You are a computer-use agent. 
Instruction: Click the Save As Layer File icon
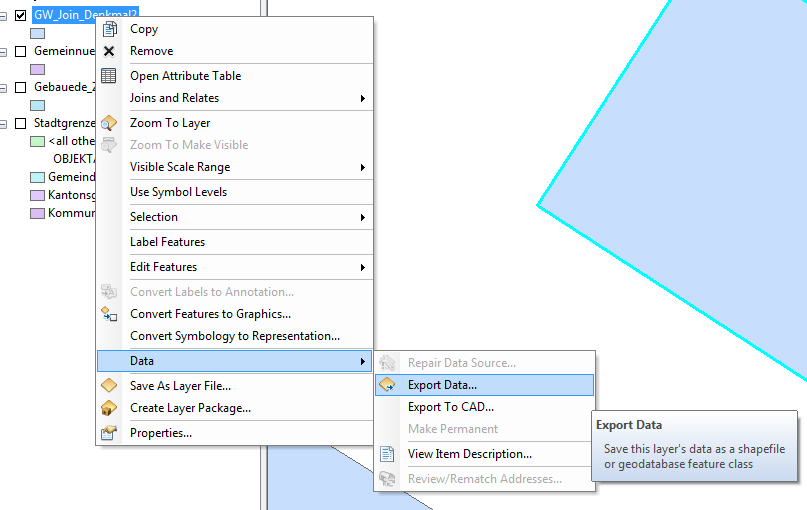click(110, 385)
